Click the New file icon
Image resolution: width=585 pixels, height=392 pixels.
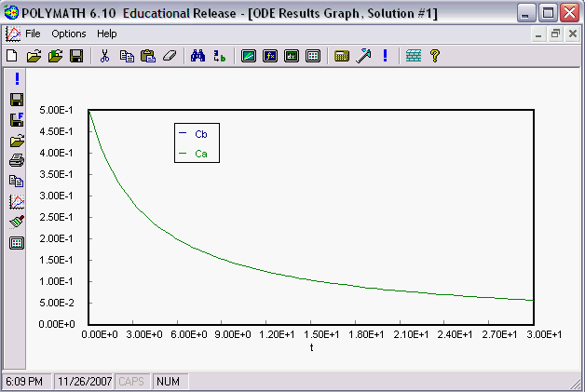[x=12, y=56]
